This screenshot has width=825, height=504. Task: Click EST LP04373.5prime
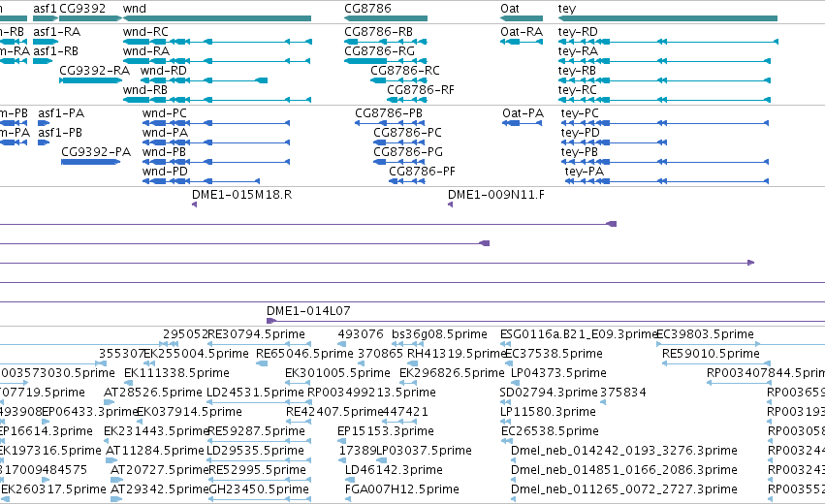click(x=558, y=373)
